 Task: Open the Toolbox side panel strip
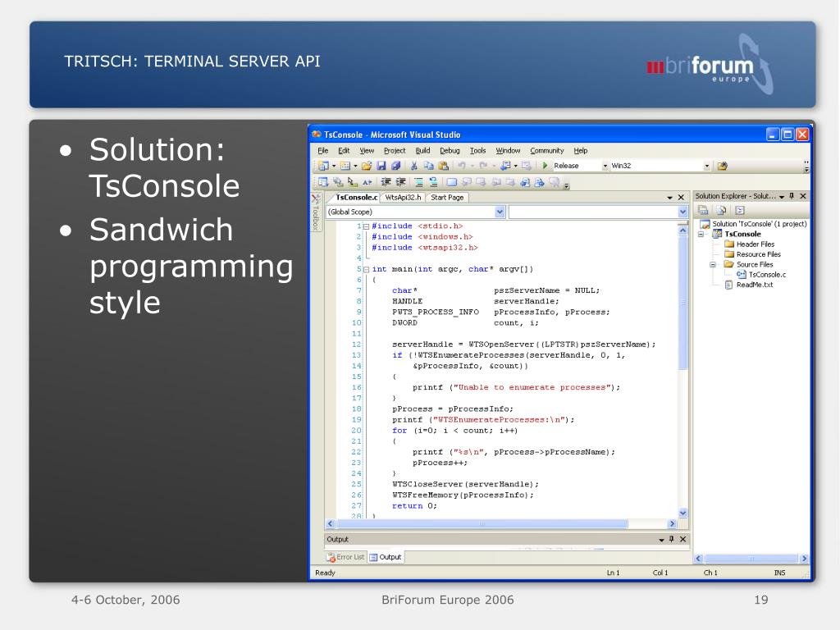point(316,212)
